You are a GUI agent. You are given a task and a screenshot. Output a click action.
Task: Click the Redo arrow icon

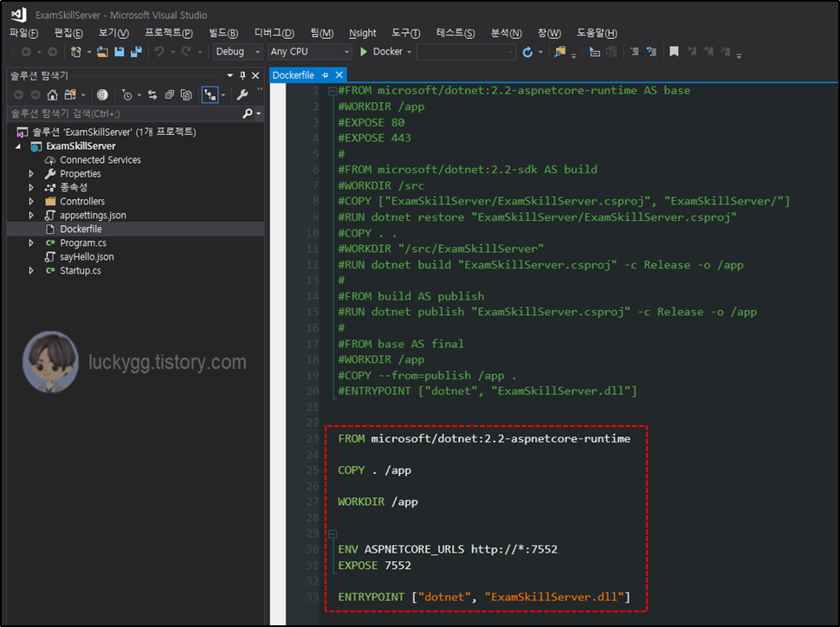(186, 51)
